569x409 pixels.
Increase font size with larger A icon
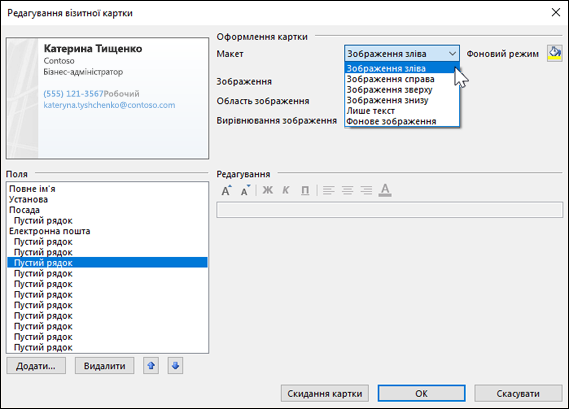point(226,190)
